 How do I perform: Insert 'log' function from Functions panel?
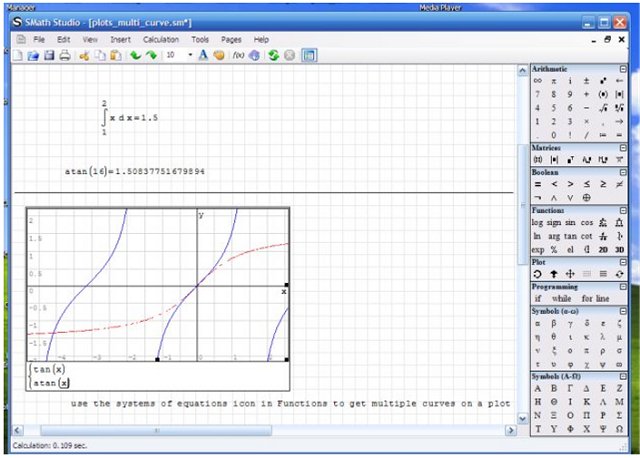tap(537, 222)
